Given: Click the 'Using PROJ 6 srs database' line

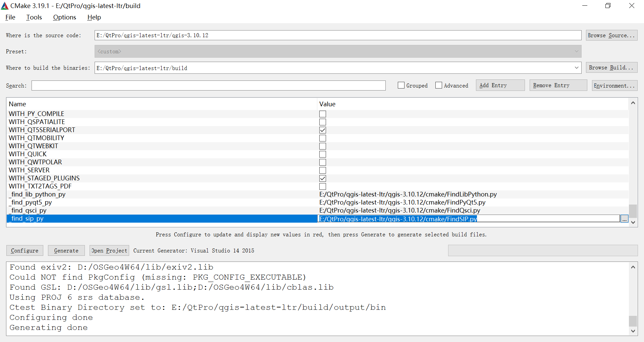Looking at the screenshot, I should [x=77, y=297].
